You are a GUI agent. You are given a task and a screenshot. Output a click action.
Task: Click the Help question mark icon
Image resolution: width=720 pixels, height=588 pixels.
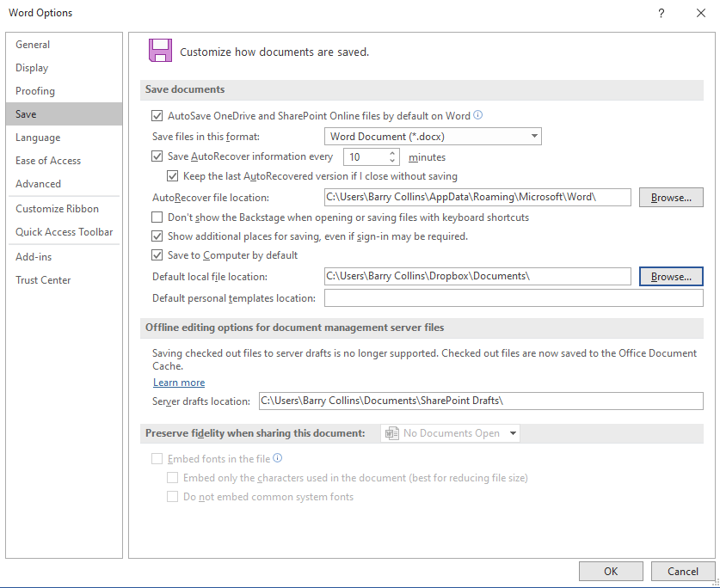(x=662, y=13)
